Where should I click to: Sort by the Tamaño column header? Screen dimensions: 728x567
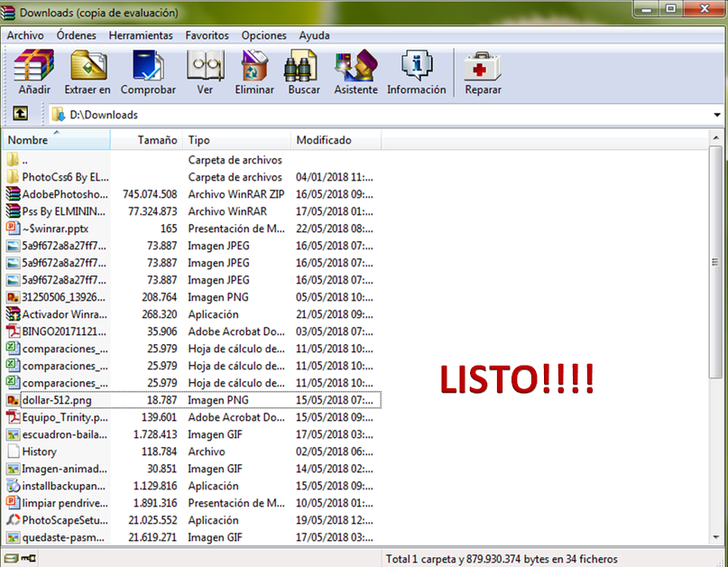click(147, 140)
